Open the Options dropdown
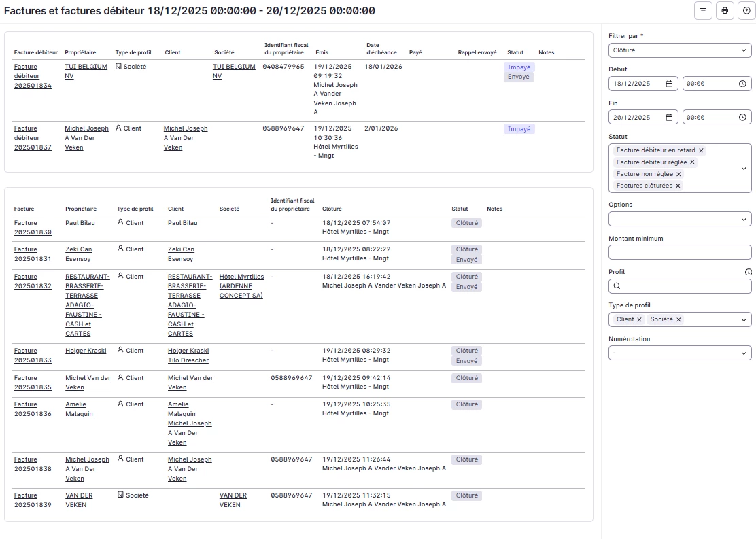Image resolution: width=756 pixels, height=539 pixels. [680, 219]
